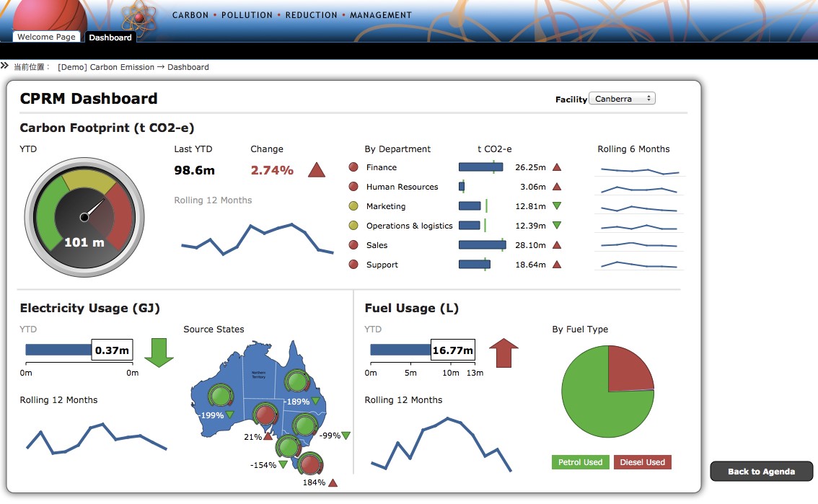Click the carbon footprint YTD gauge dial
Image resolution: width=818 pixels, height=504 pixels.
pyautogui.click(x=84, y=216)
